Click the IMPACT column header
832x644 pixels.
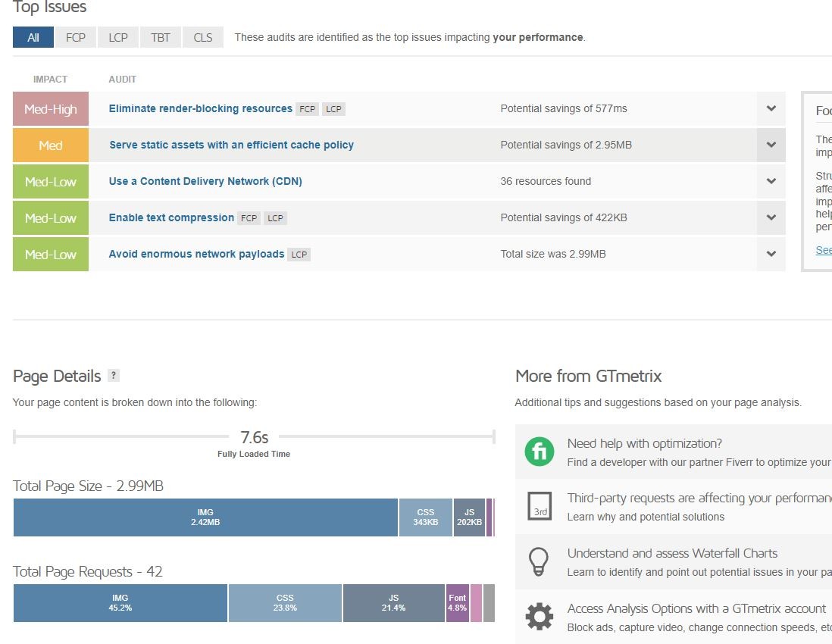pos(51,80)
